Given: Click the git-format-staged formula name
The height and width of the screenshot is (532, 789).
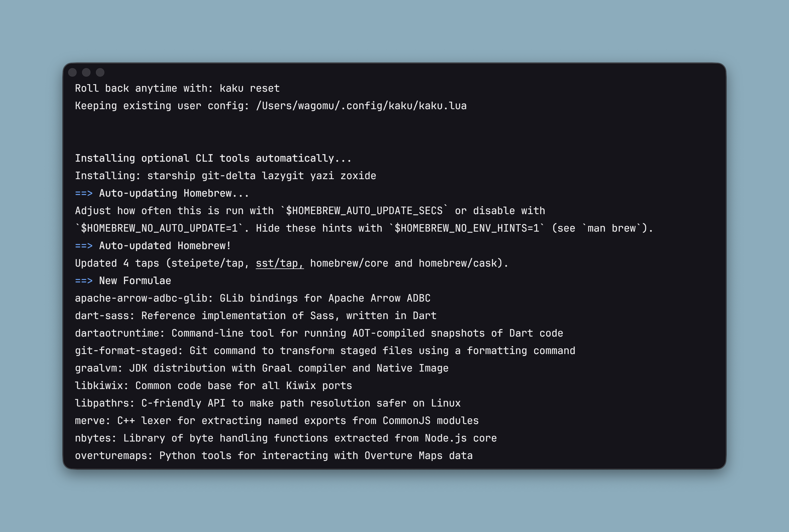Looking at the screenshot, I should click(125, 351).
